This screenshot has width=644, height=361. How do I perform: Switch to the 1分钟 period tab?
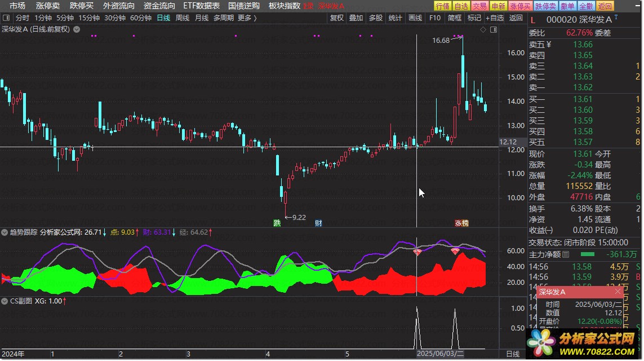(x=43, y=18)
